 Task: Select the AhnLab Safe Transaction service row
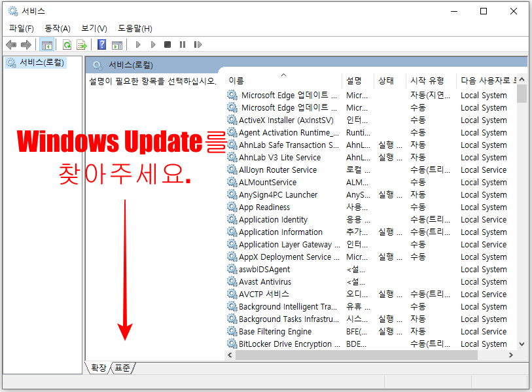click(x=370, y=145)
